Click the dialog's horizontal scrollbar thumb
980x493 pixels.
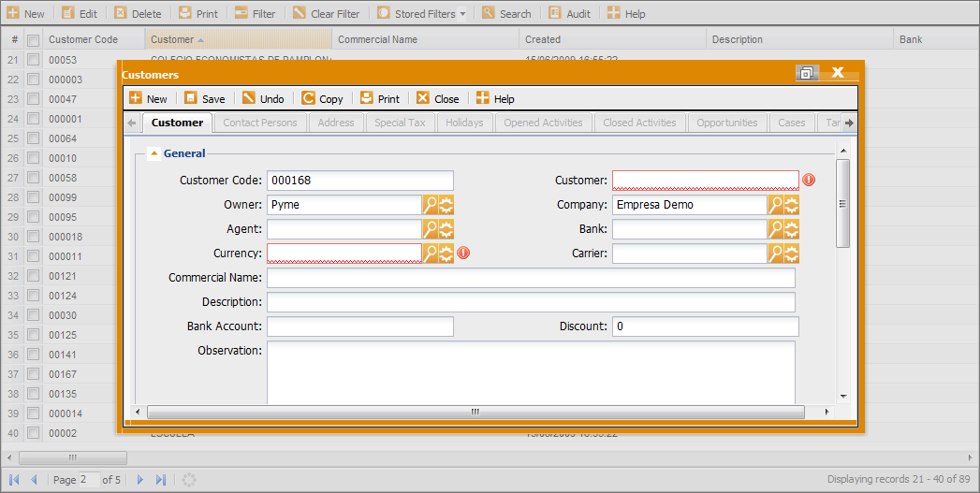[475, 412]
